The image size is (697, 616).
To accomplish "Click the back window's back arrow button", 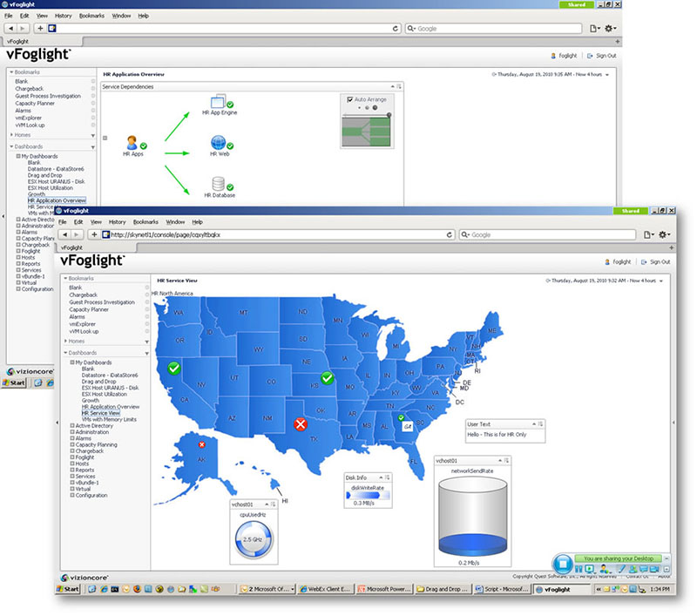I will (x=11, y=29).
